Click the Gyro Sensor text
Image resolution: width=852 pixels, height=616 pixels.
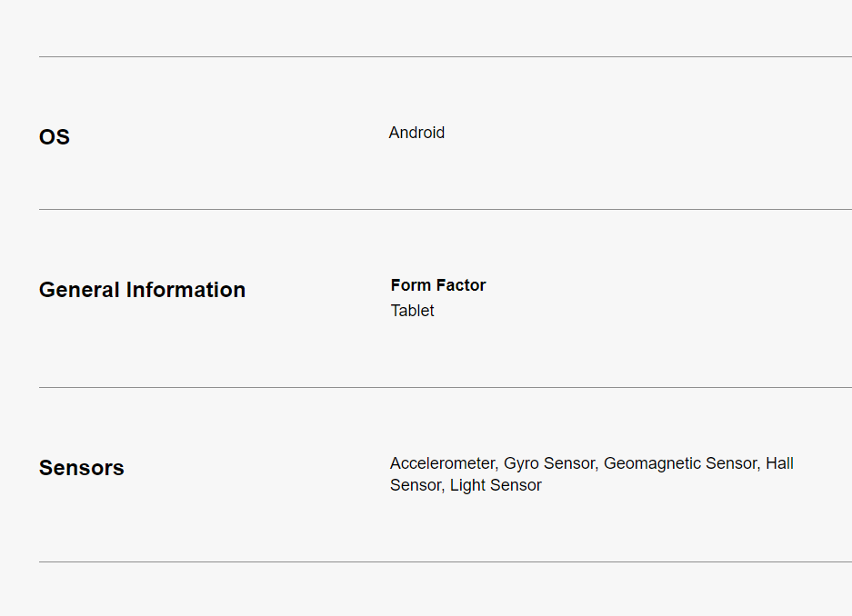point(549,463)
